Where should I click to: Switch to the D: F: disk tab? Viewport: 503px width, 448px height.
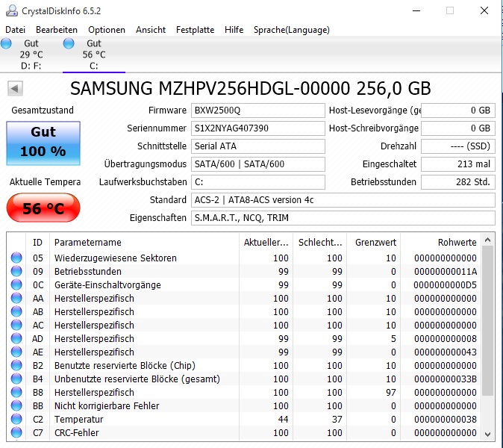[x=31, y=55]
